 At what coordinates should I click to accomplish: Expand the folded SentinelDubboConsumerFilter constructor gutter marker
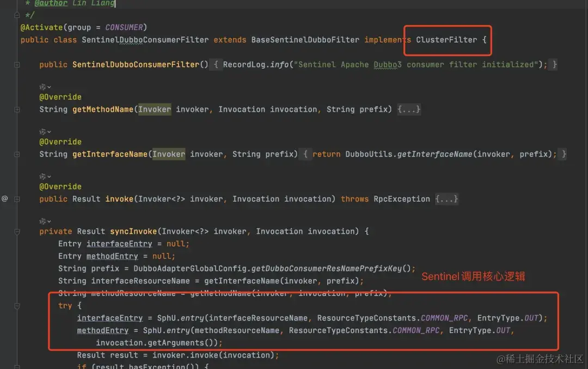tap(17, 64)
